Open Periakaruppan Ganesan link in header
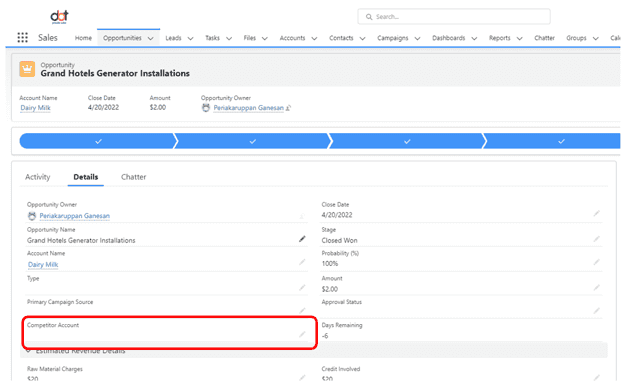 coord(248,108)
